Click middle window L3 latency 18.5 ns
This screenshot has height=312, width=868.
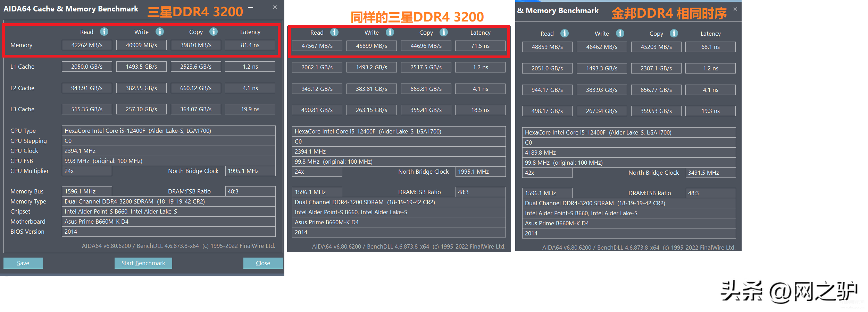[481, 110]
